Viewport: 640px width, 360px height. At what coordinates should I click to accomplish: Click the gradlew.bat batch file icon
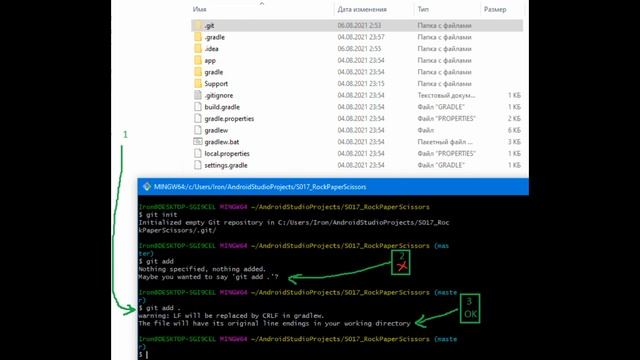[x=198, y=142]
